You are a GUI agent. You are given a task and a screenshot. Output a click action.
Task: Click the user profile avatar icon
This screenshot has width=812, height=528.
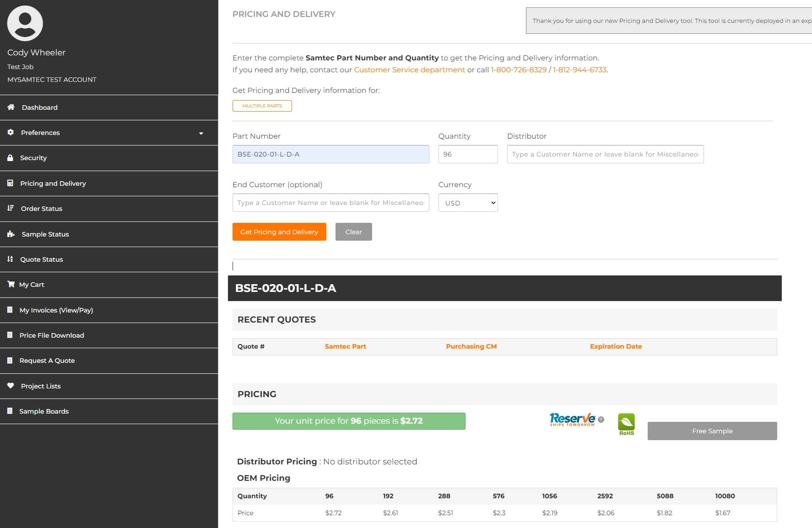tap(25, 23)
